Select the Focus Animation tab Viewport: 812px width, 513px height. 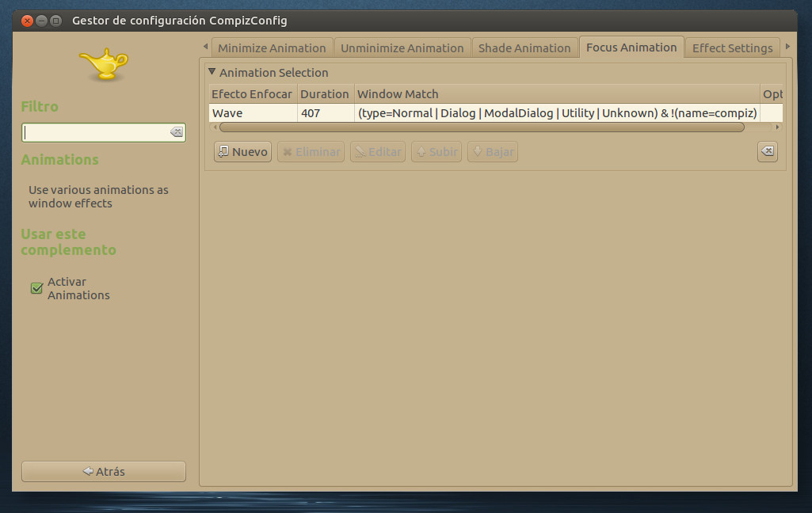(631, 47)
